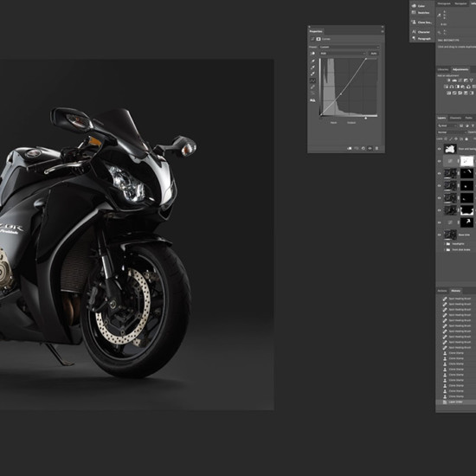Pick the white point eyedropper in Curves

(313, 74)
